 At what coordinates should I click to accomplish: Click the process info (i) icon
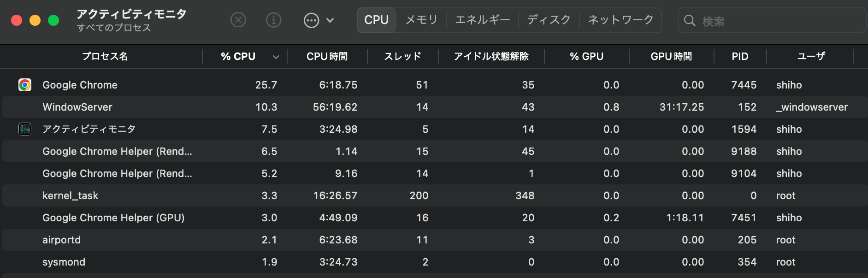tap(273, 20)
